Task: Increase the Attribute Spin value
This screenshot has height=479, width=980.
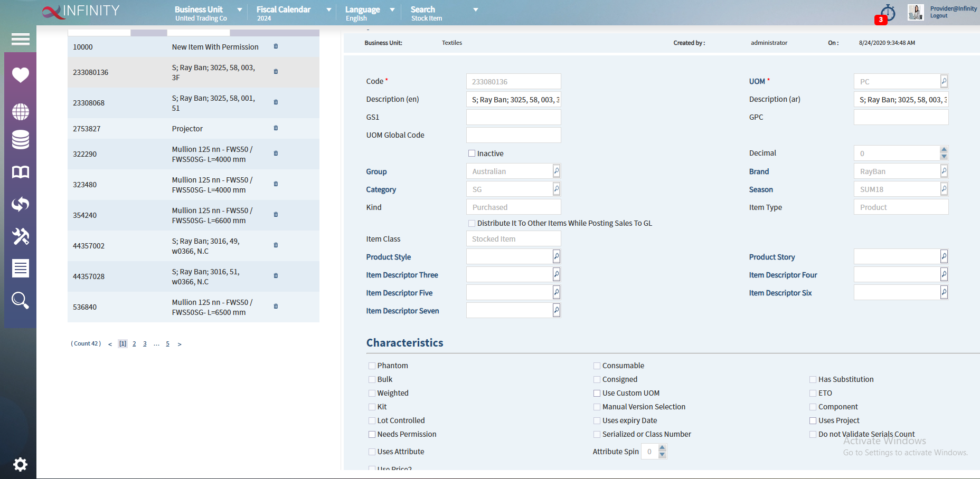Action: [x=662, y=448]
